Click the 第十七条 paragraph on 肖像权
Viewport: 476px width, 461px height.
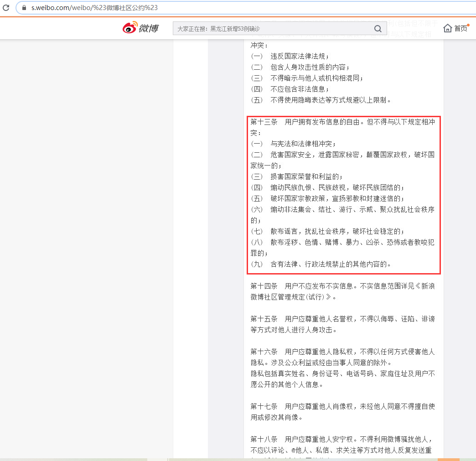pyautogui.click(x=342, y=411)
